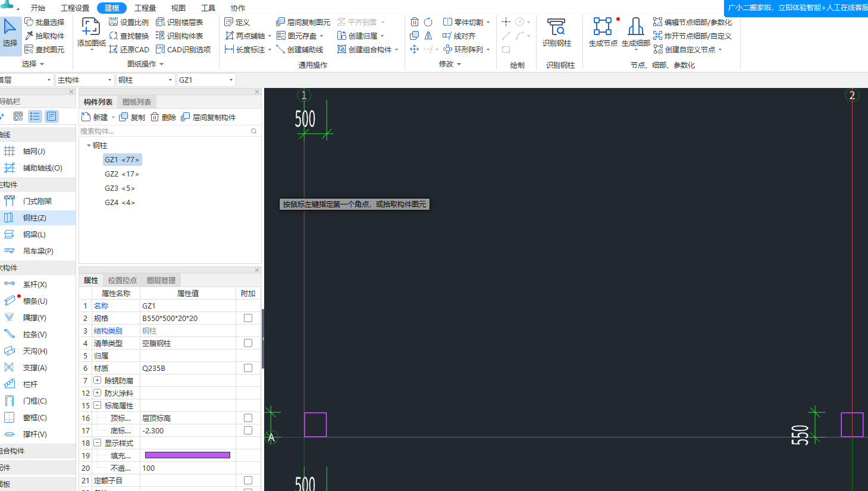This screenshot has width=868, height=491.
Task: Choose the 拾取构件 pick component tool
Action: point(45,36)
